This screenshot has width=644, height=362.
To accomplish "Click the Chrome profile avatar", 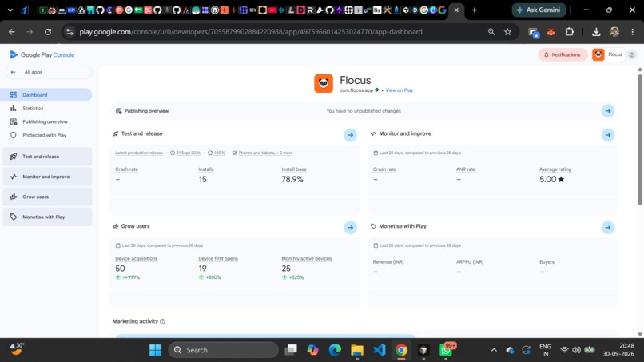I will 614,32.
